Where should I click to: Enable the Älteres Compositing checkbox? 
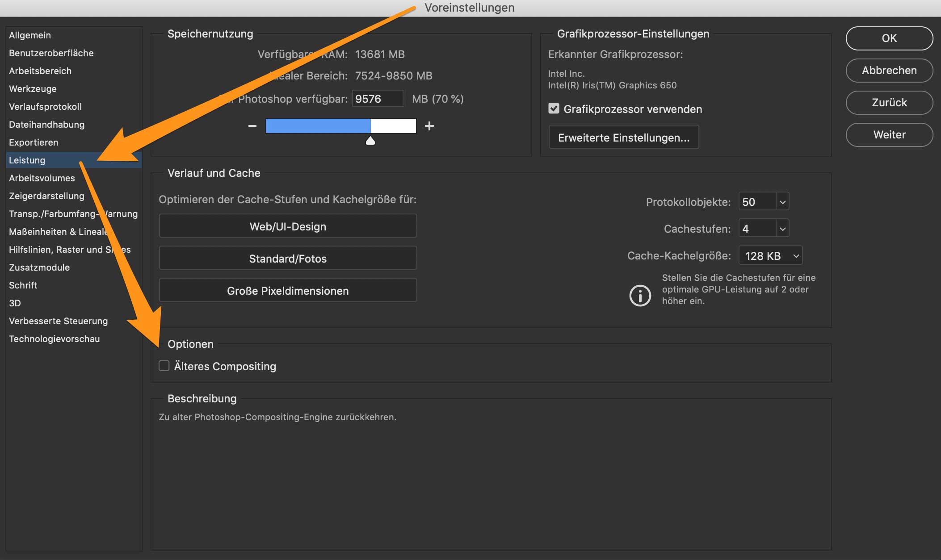click(x=164, y=366)
